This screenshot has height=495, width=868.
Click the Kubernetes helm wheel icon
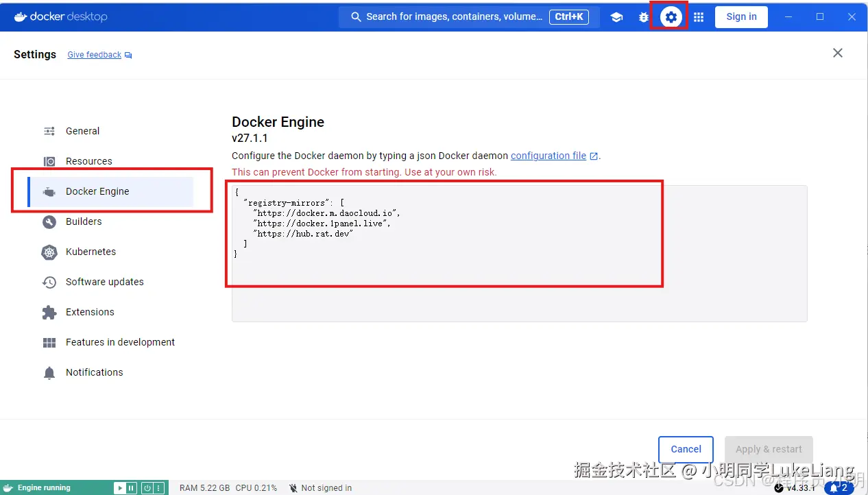coord(49,252)
